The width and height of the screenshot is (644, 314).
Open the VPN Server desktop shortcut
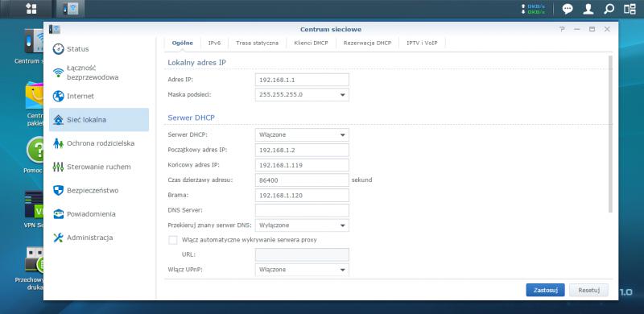pyautogui.click(x=34, y=209)
